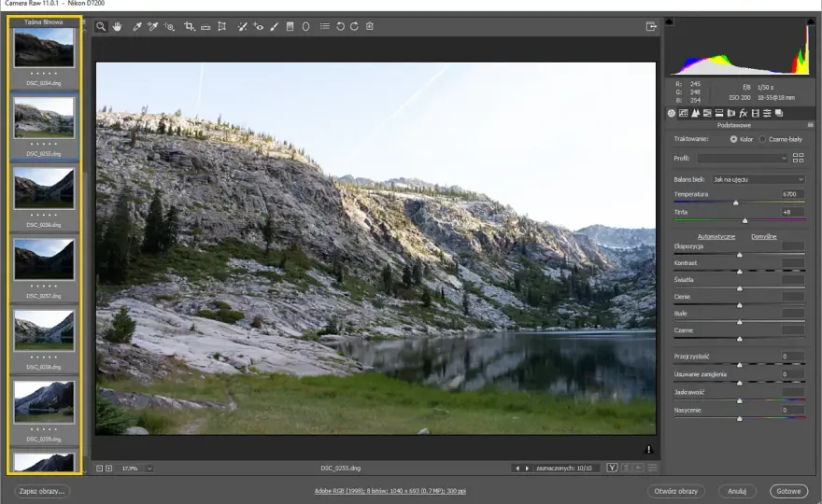The height and width of the screenshot is (504, 822).
Task: Click the Tinta slider handle
Action: coord(745,220)
